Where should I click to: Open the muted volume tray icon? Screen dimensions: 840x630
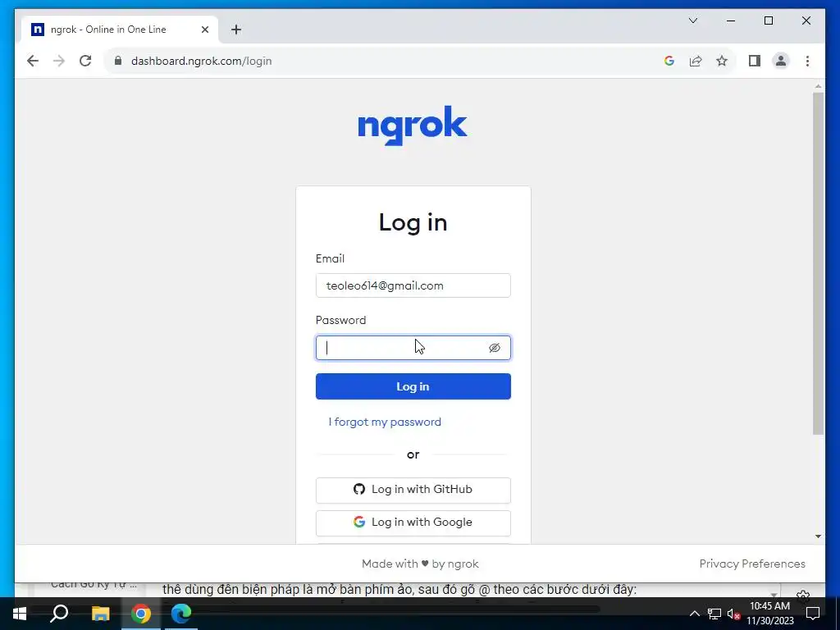(733, 614)
